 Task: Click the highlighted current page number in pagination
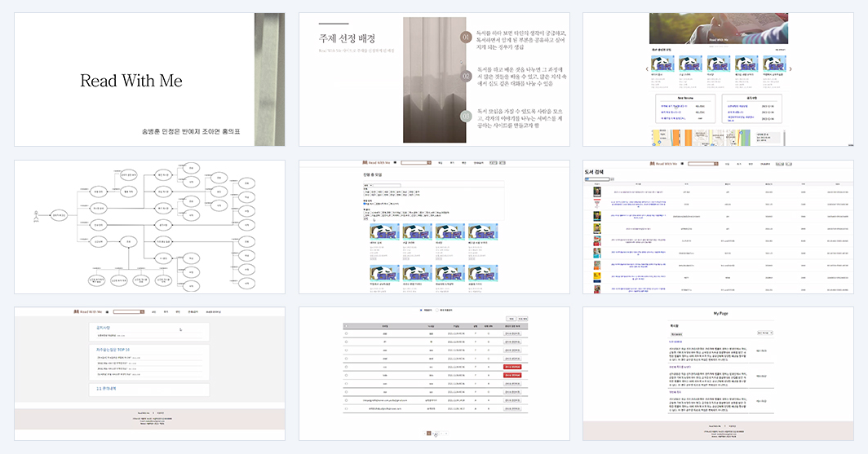click(429, 434)
